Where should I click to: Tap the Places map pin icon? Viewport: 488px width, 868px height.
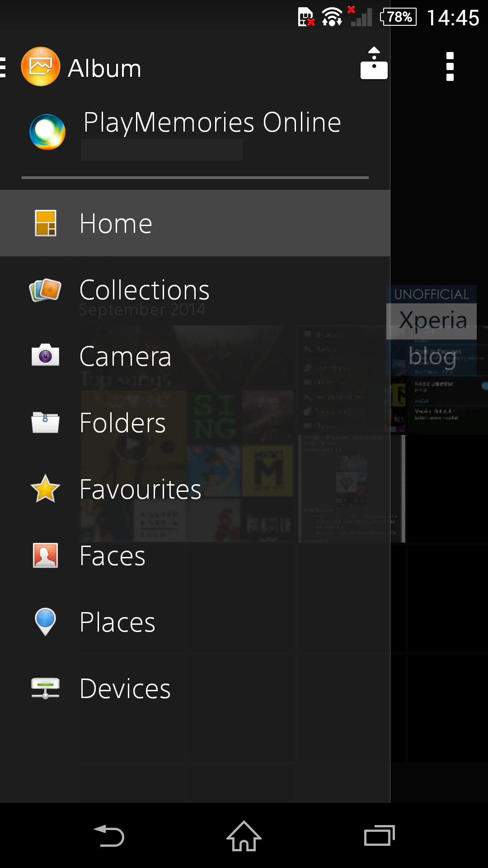click(45, 622)
